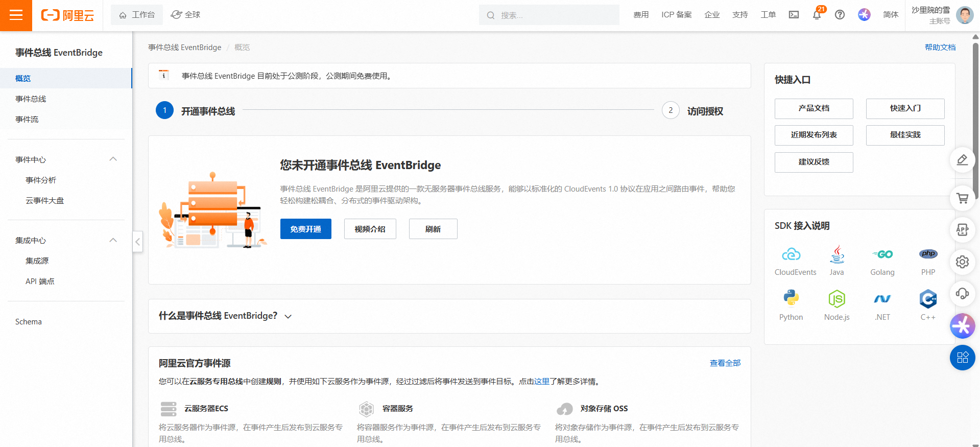Switch language via 简体 option
The height and width of the screenshot is (447, 980).
[x=891, y=15]
